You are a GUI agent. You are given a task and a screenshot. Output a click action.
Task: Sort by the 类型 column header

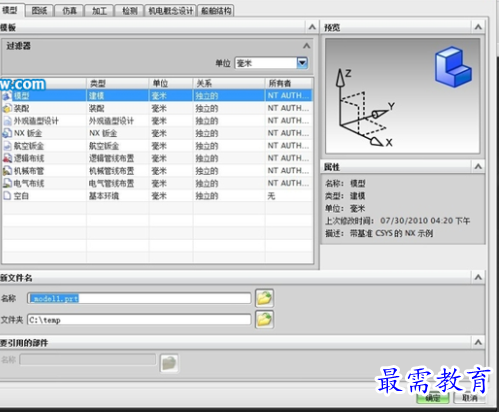[118, 83]
